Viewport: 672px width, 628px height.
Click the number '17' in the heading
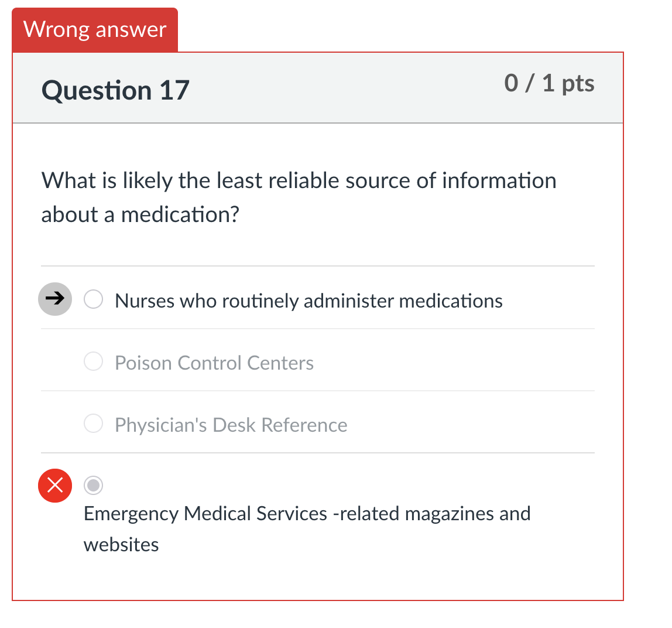point(174,90)
